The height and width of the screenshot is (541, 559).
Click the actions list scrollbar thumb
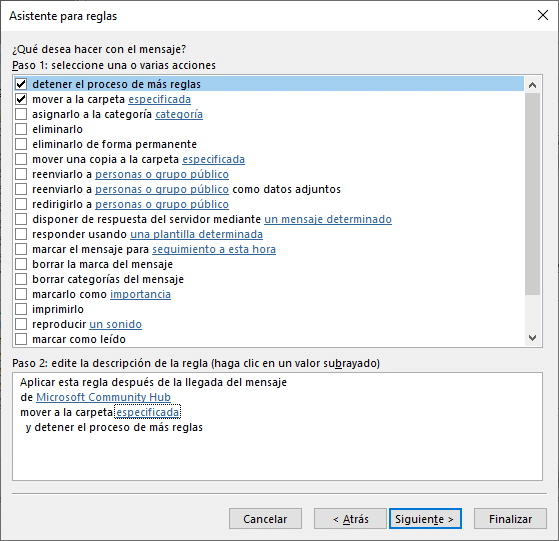point(533,194)
